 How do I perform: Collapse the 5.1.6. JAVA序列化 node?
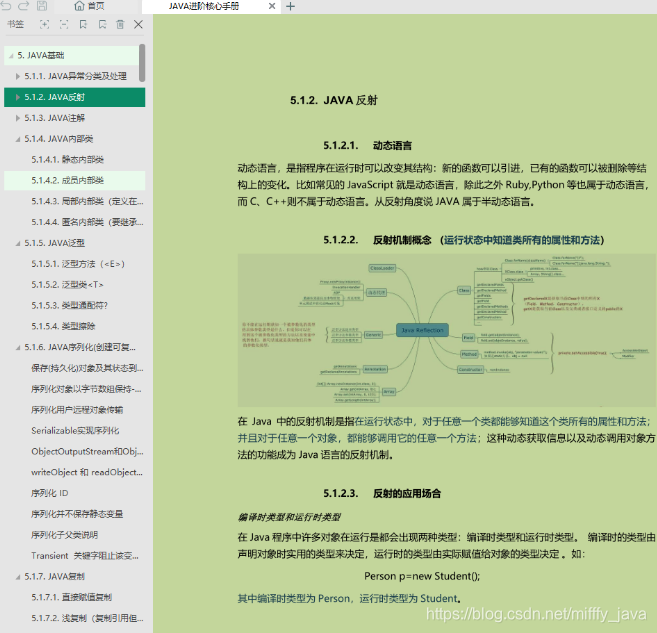tap(18, 348)
